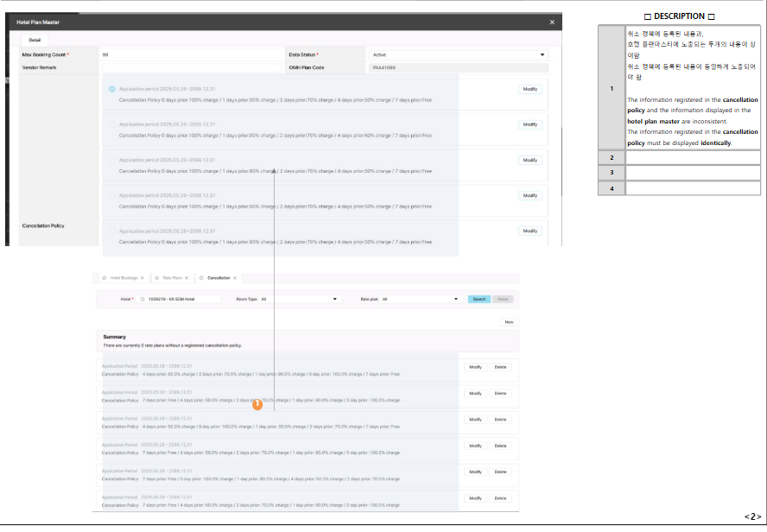Click the blue Search button
The width and height of the screenshot is (767, 532).
[x=479, y=299]
